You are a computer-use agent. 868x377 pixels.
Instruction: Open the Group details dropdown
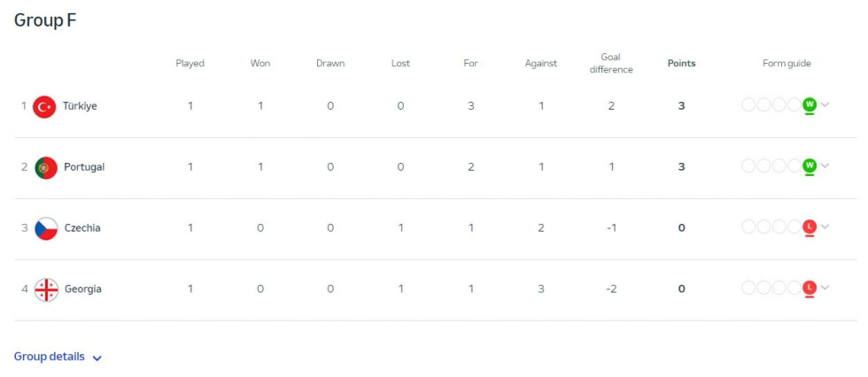(x=58, y=358)
